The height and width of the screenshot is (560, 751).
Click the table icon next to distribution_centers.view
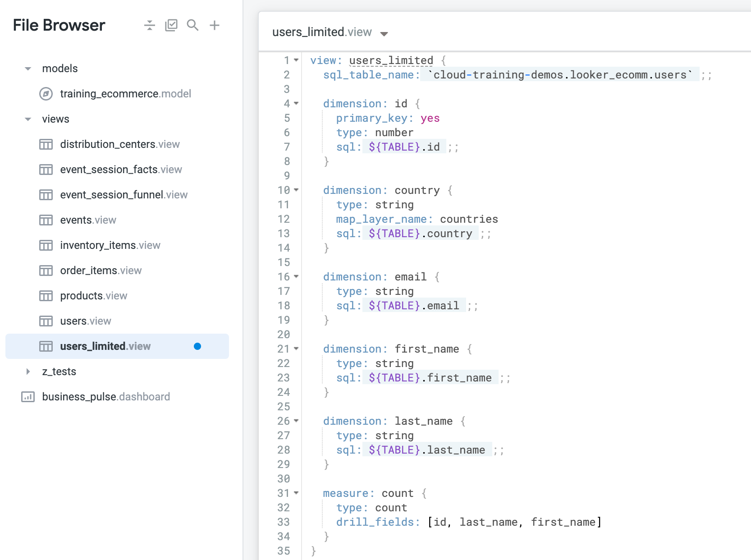pyautogui.click(x=46, y=144)
